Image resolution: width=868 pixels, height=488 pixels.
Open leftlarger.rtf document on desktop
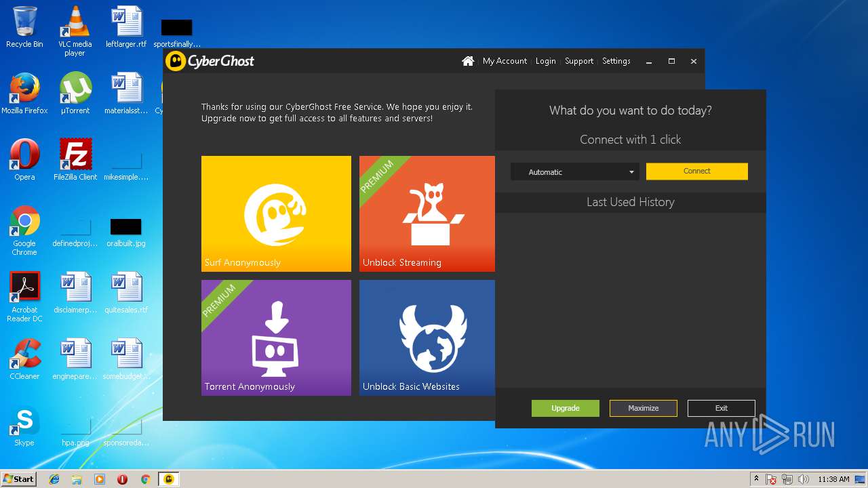click(126, 27)
